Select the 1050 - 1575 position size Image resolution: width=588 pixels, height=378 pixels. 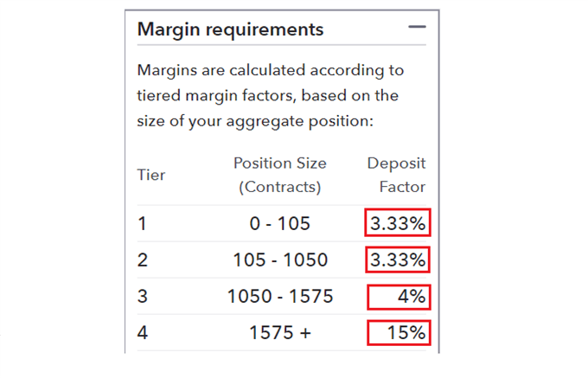tap(279, 297)
